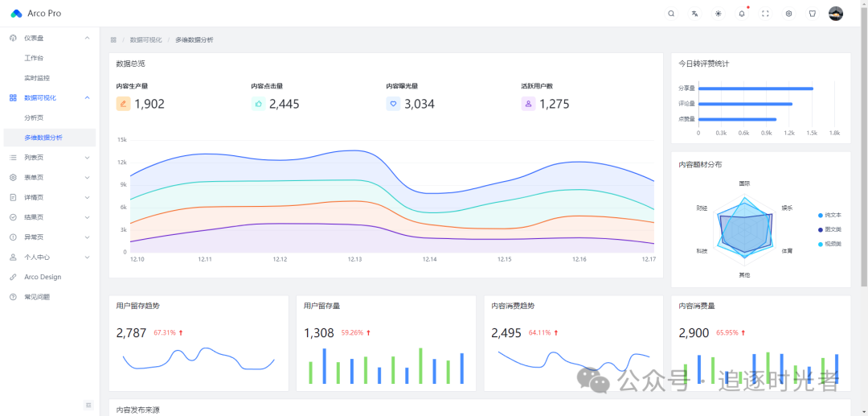
Task: Open page settings gear icon
Action: (788, 14)
